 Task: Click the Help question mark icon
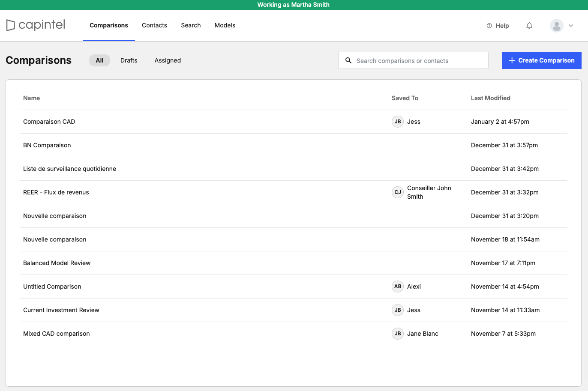coord(489,26)
